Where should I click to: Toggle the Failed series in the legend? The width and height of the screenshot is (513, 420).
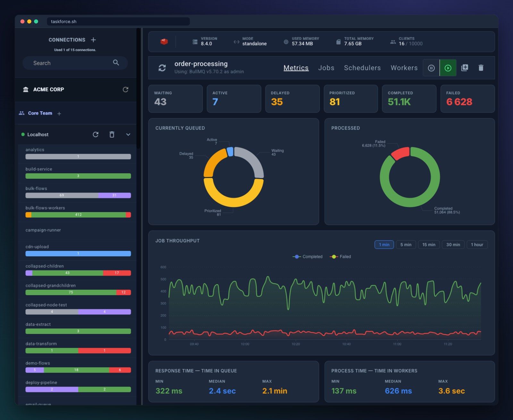point(340,257)
